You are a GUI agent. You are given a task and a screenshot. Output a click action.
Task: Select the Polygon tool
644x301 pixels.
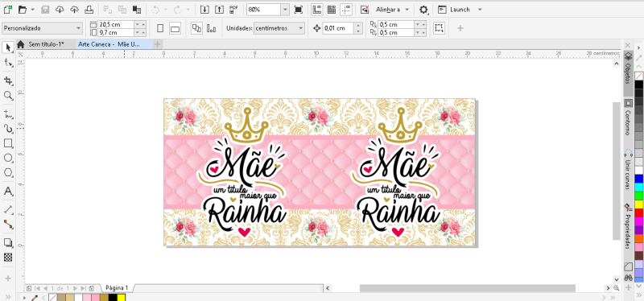pyautogui.click(x=8, y=173)
